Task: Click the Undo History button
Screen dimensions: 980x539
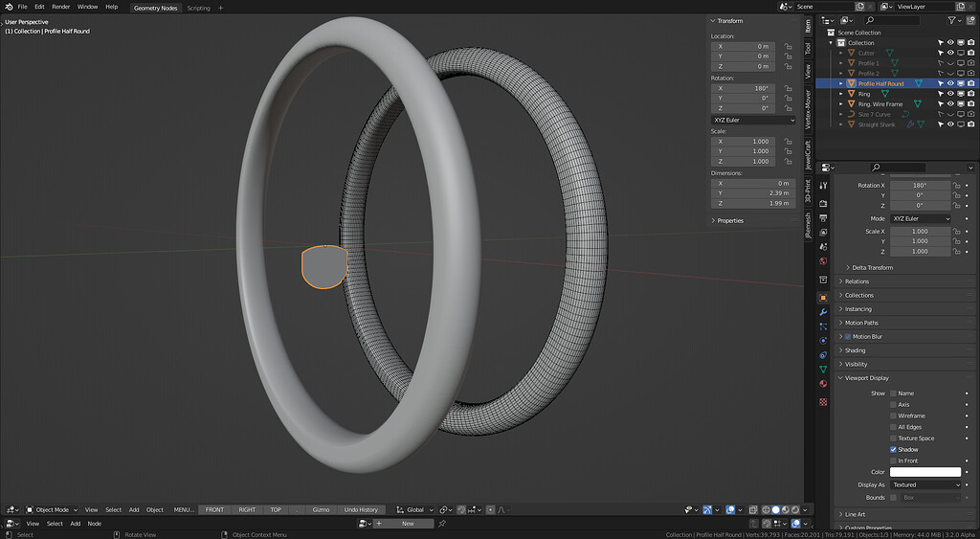Action: [361, 509]
